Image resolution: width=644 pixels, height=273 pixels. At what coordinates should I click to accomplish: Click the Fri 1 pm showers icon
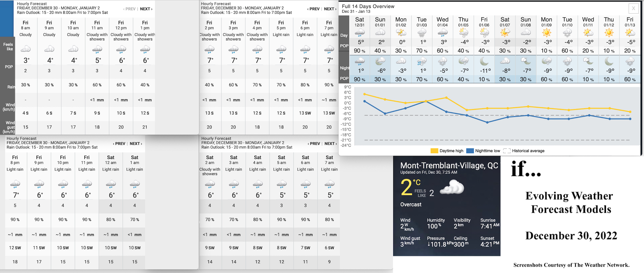pyautogui.click(x=145, y=49)
